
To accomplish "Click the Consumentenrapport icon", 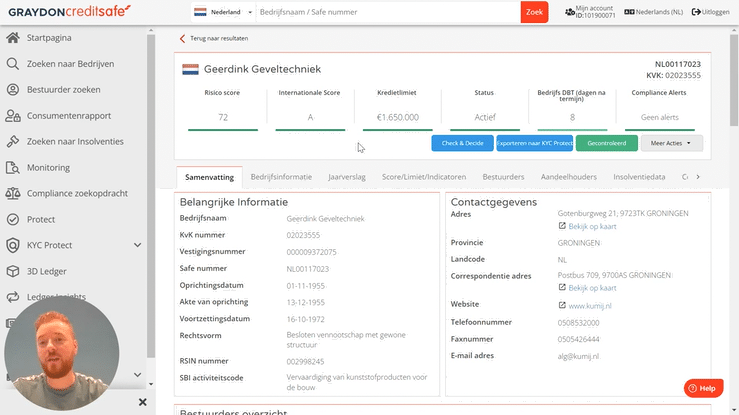I will point(13,115).
